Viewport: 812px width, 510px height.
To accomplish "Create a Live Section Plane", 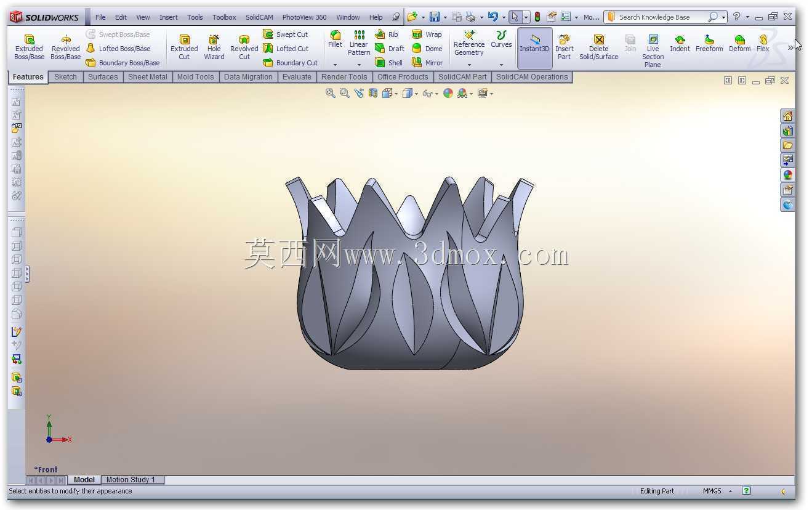I will [x=653, y=51].
